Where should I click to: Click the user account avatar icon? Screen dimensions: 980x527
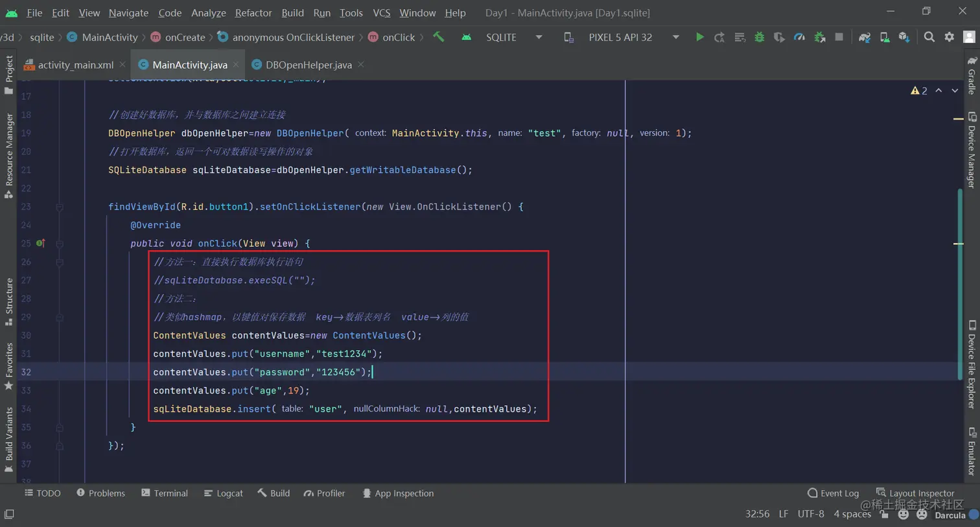(970, 37)
